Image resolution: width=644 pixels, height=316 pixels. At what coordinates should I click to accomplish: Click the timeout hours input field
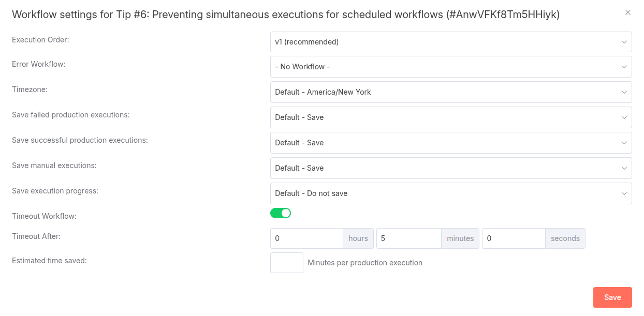306,238
